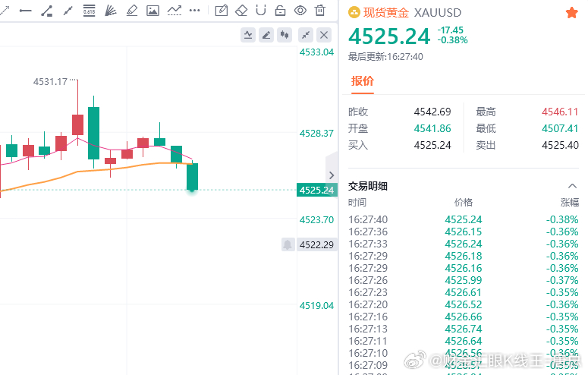Toggle the favorite star for XAUUSD

pos(571,13)
